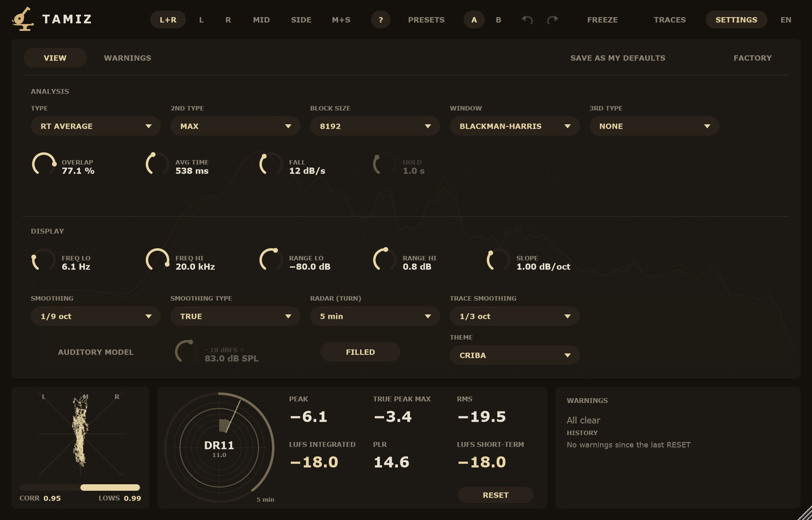812x520 pixels.
Task: Switch to the VIEW tab
Action: [x=55, y=58]
